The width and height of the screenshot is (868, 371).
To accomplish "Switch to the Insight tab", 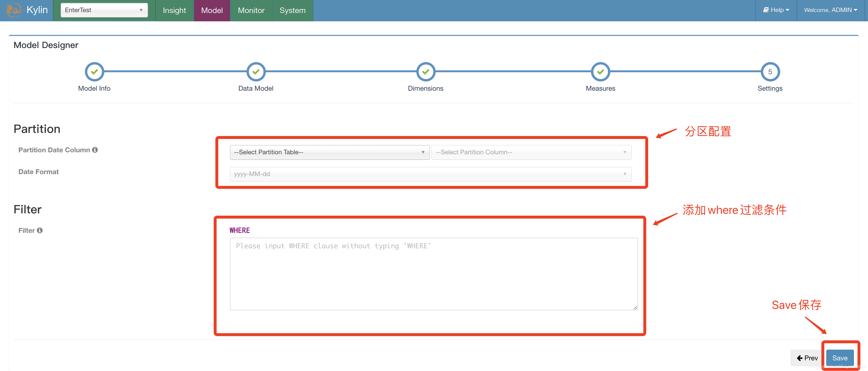I will coord(174,10).
